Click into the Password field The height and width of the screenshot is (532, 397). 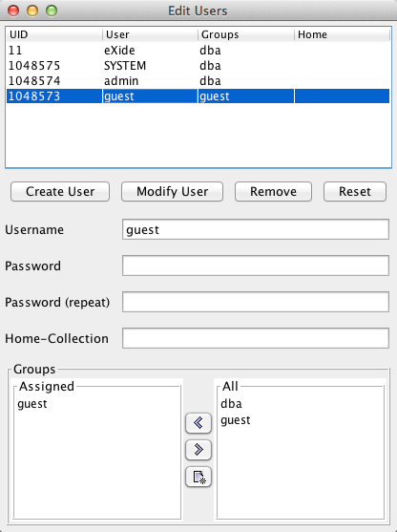(x=256, y=266)
